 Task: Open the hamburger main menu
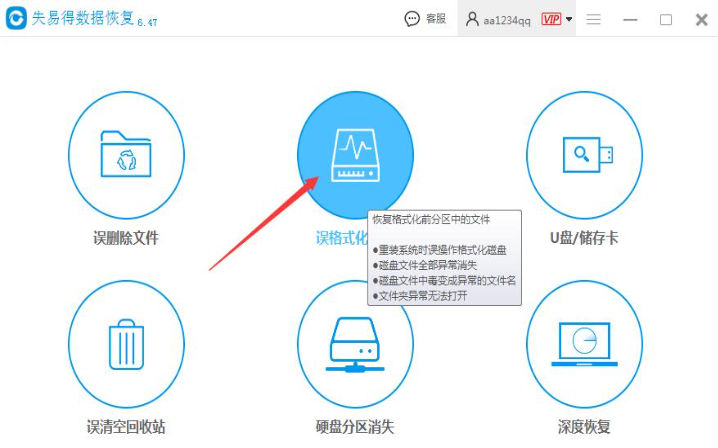594,19
